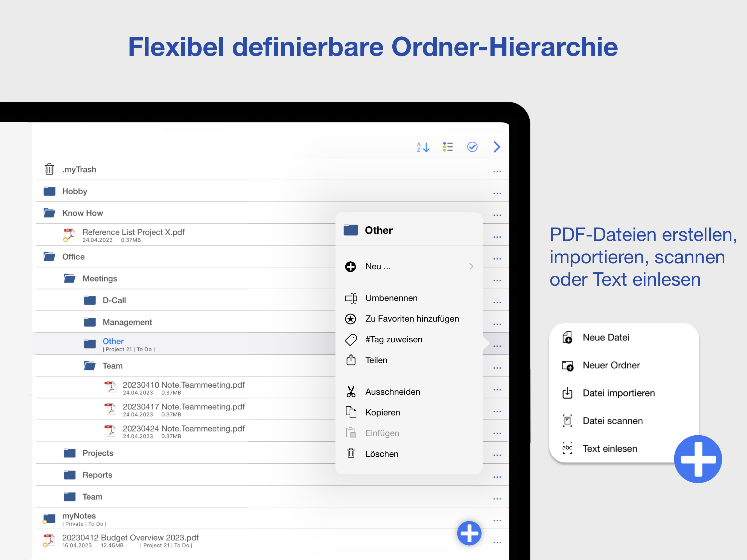The image size is (747, 560).
Task: Choose Umbenennen in the context menu
Action: (409, 298)
